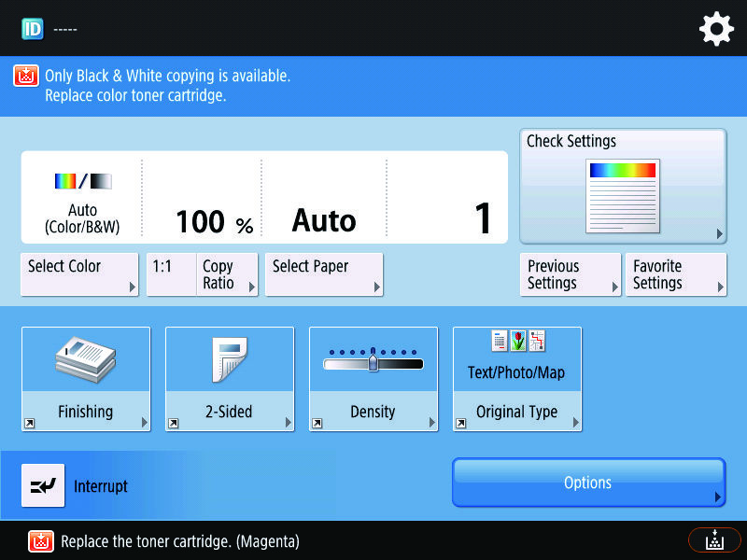Screen dimensions: 747x560
Task: Open the Options menu
Action: 588,483
